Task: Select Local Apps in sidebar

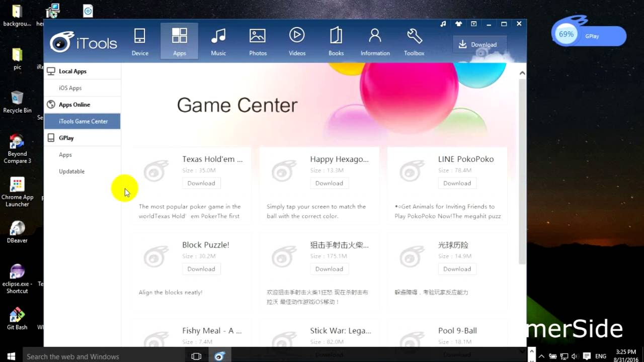Action: coord(83,71)
